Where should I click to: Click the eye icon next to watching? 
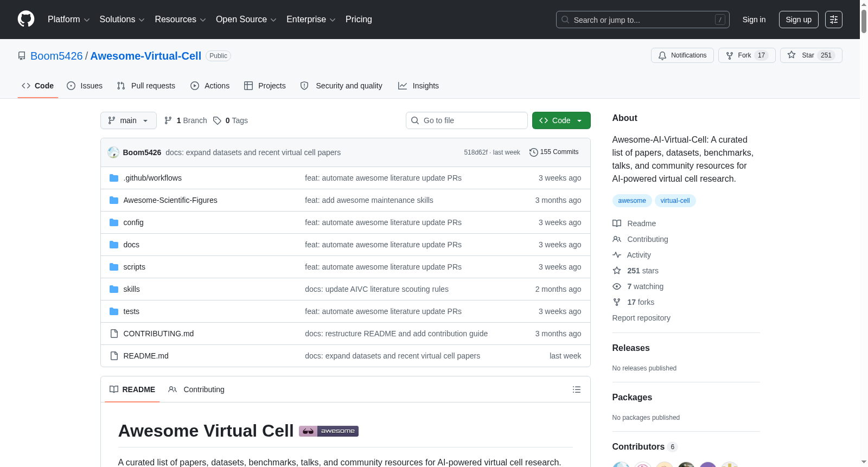(x=617, y=286)
